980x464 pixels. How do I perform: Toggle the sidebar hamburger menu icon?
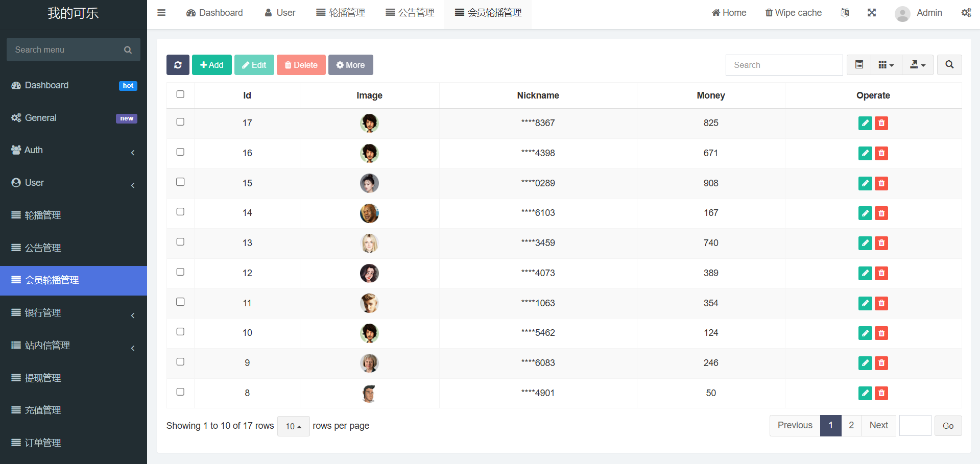[161, 13]
